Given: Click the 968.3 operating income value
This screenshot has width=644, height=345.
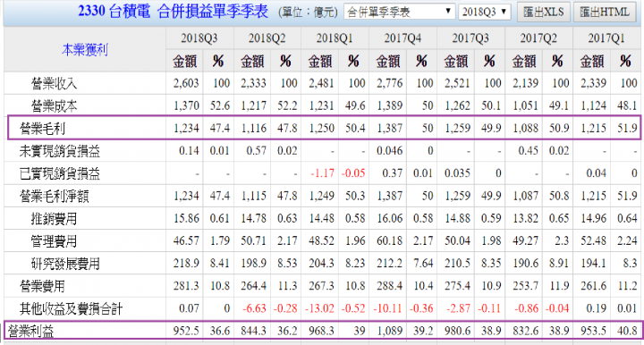Looking at the screenshot, I should (x=322, y=331).
